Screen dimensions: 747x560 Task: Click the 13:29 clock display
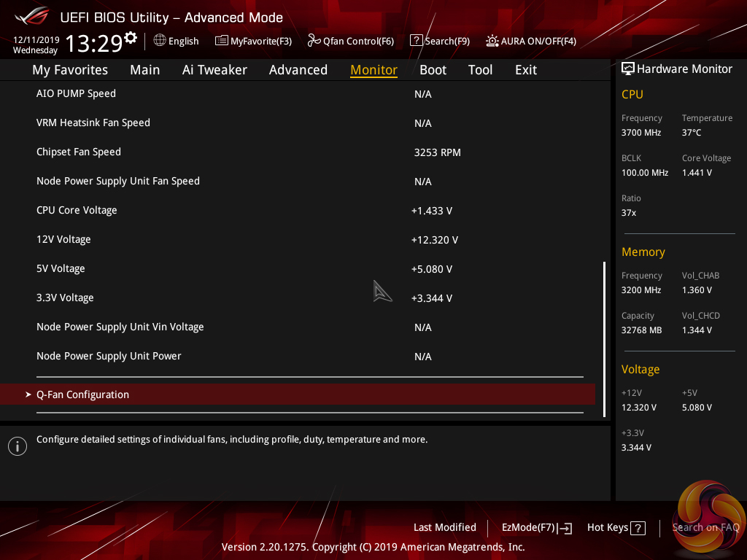point(94,44)
